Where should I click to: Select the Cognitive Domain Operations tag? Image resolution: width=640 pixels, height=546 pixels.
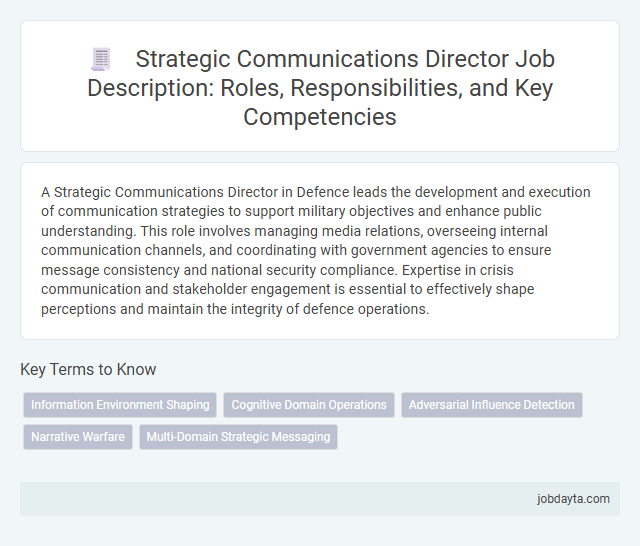(x=309, y=405)
